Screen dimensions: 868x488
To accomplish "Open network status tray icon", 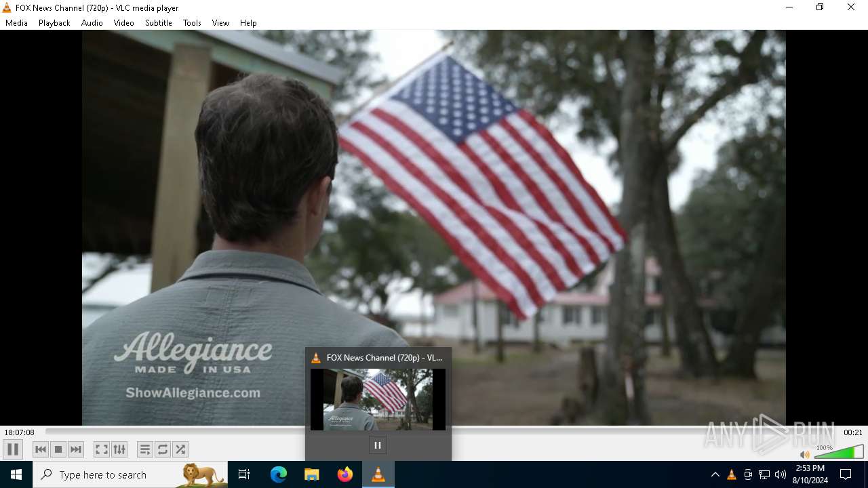I will pyautogui.click(x=764, y=474).
